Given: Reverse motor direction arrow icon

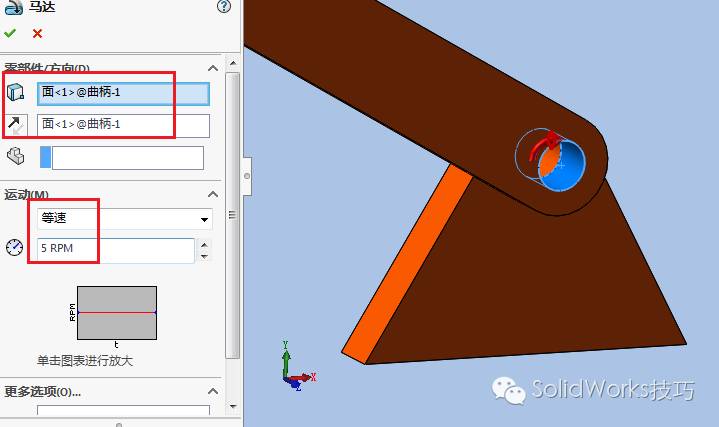Looking at the screenshot, I should (x=16, y=125).
